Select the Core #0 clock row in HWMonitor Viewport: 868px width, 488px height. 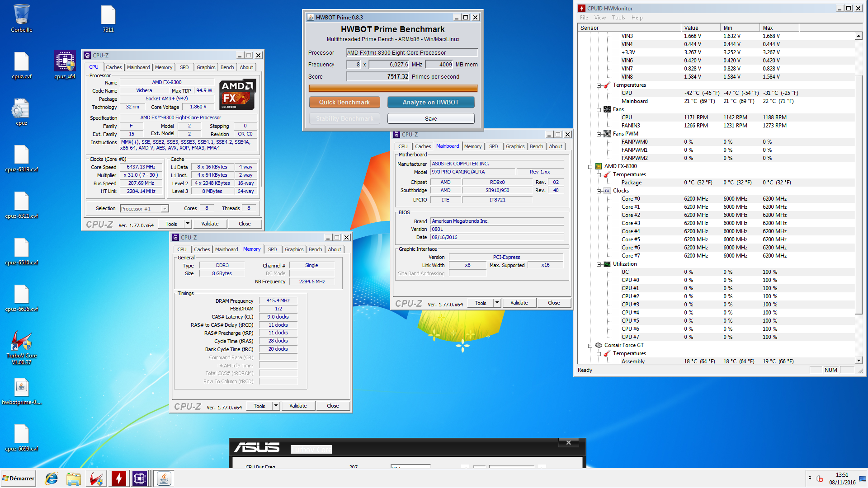coord(716,199)
